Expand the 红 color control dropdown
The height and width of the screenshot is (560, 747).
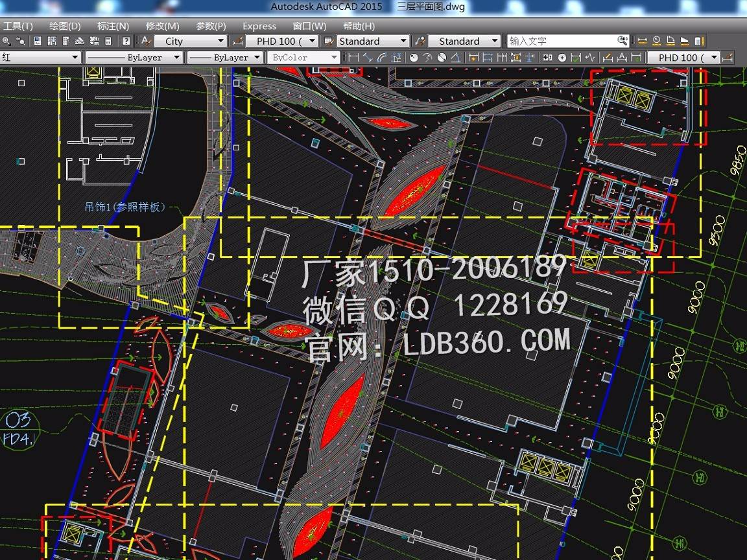tap(75, 58)
